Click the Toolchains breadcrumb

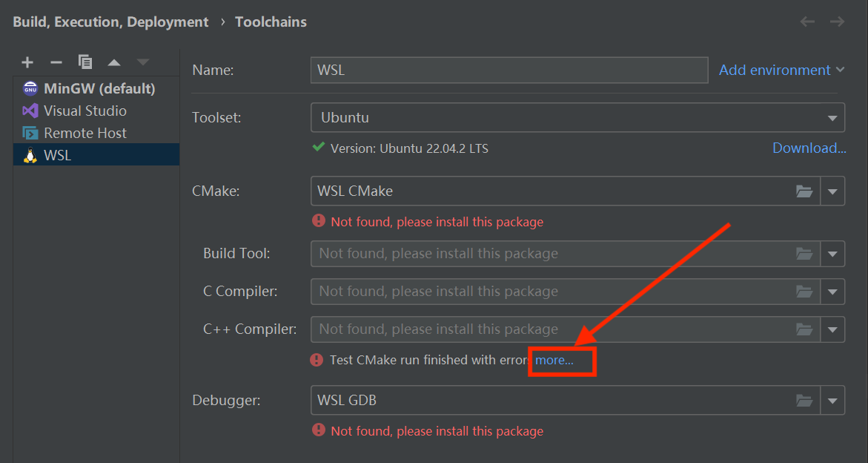tap(270, 22)
